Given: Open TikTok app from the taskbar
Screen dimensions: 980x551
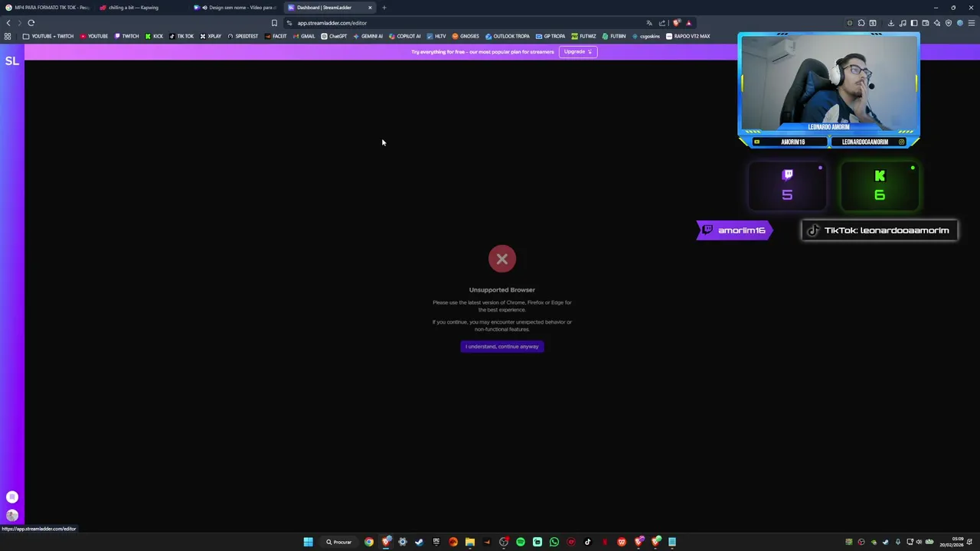Looking at the screenshot, I should (588, 542).
